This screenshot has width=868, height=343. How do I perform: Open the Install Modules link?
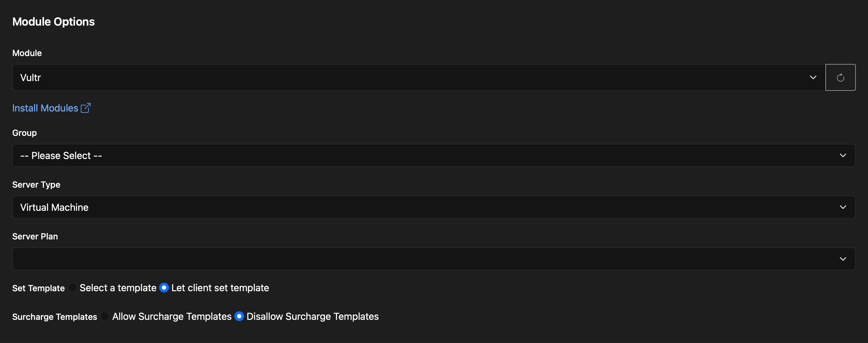45,108
